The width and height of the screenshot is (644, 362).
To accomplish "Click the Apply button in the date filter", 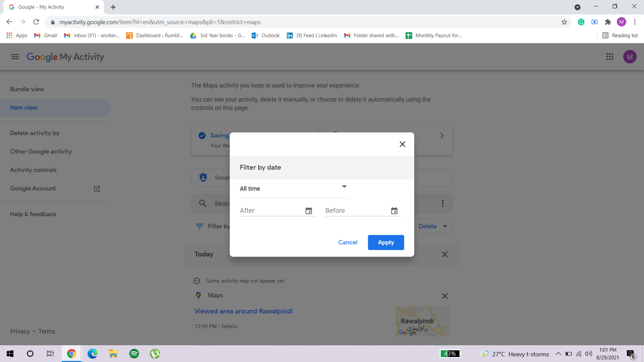I will pyautogui.click(x=386, y=242).
